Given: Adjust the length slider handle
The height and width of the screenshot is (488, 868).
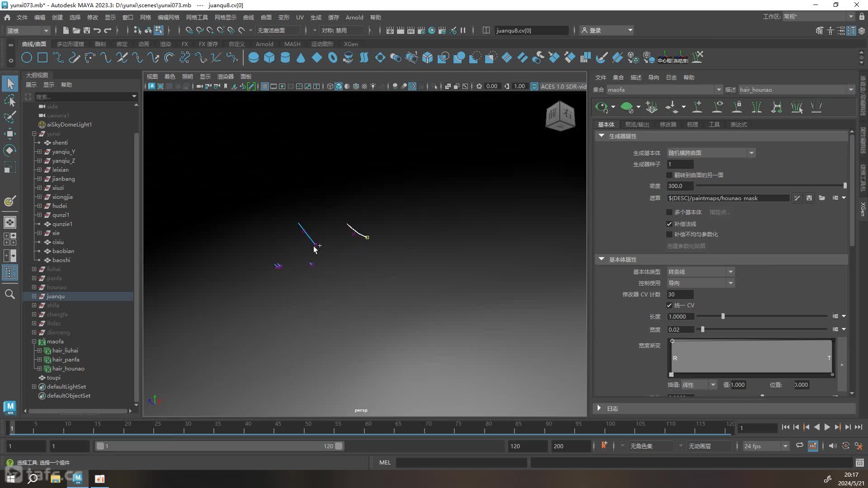Looking at the screenshot, I should (723, 316).
